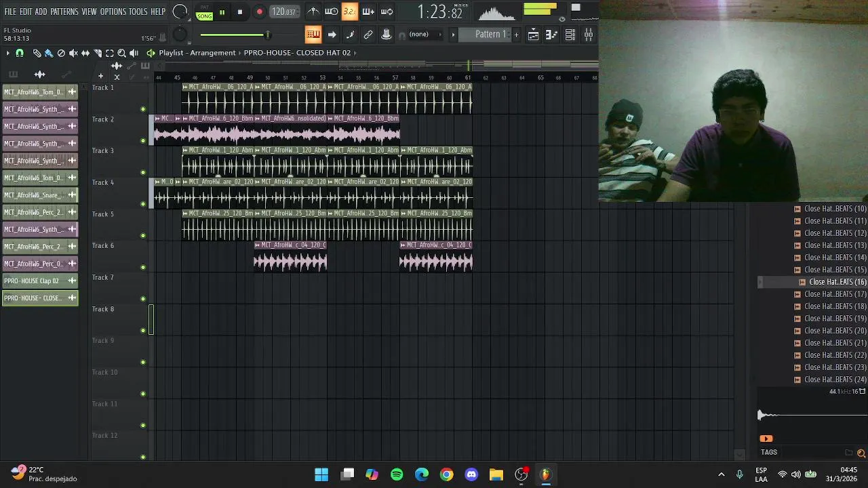868x488 pixels.
Task: Click the multilink to controllers icon
Action: tap(368, 35)
